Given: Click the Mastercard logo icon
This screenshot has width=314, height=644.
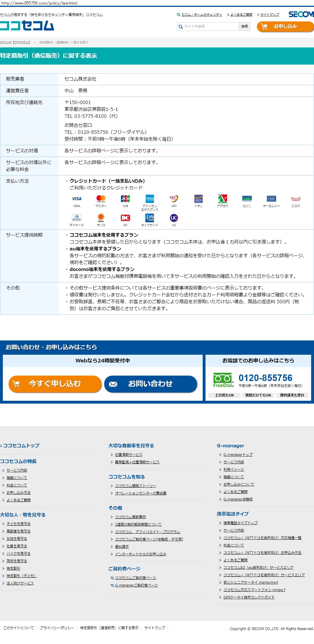Looking at the screenshot, I should [101, 199].
